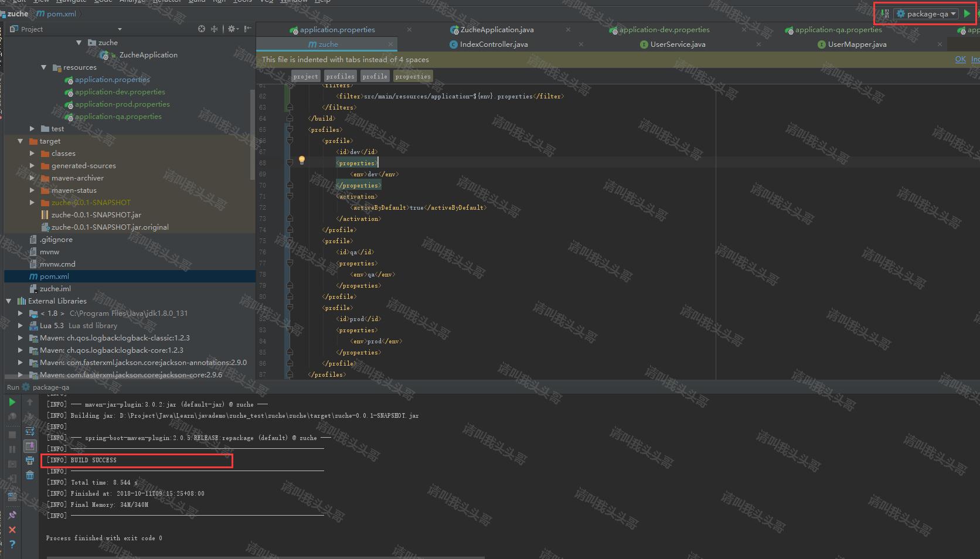Expand the test folder
The height and width of the screenshot is (559, 980).
(32, 128)
